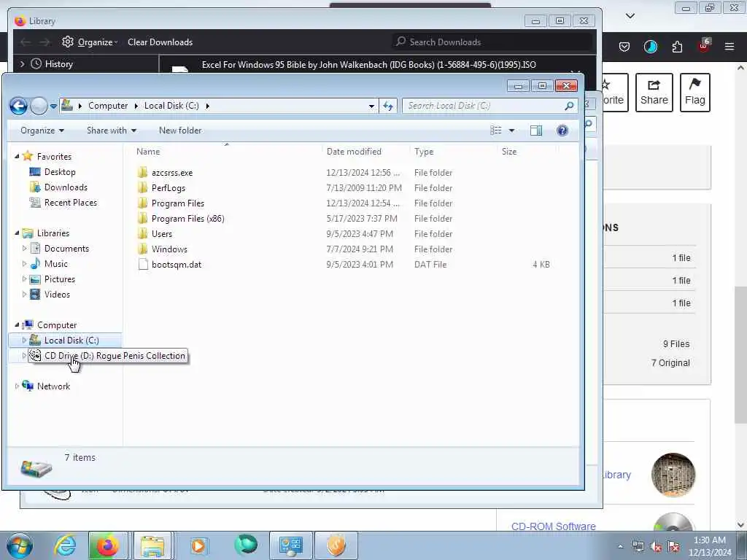Open Firefox hamburger menu

point(729,46)
